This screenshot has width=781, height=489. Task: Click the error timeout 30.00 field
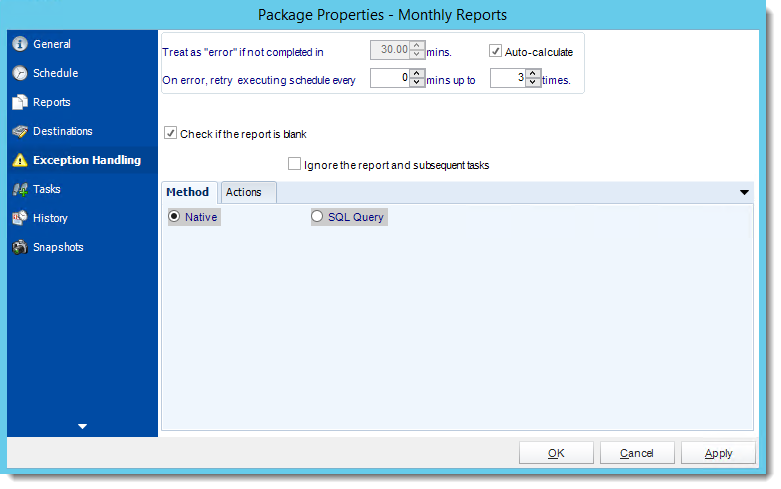(x=390, y=50)
